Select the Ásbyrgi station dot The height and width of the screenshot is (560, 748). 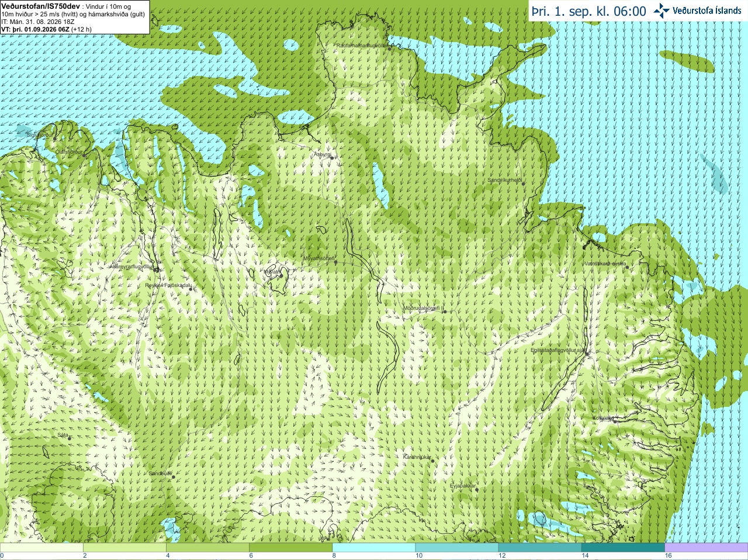(x=332, y=157)
